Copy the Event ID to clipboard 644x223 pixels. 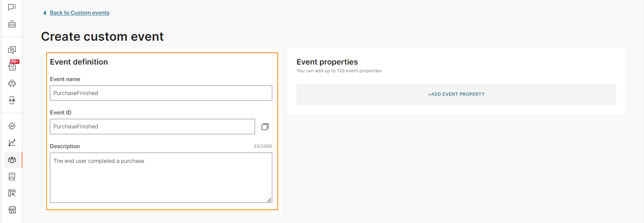point(265,127)
